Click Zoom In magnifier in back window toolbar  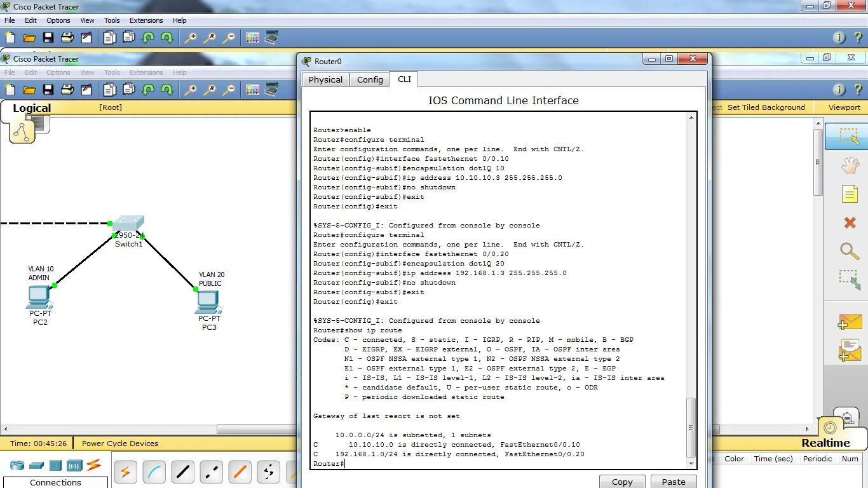191,38
